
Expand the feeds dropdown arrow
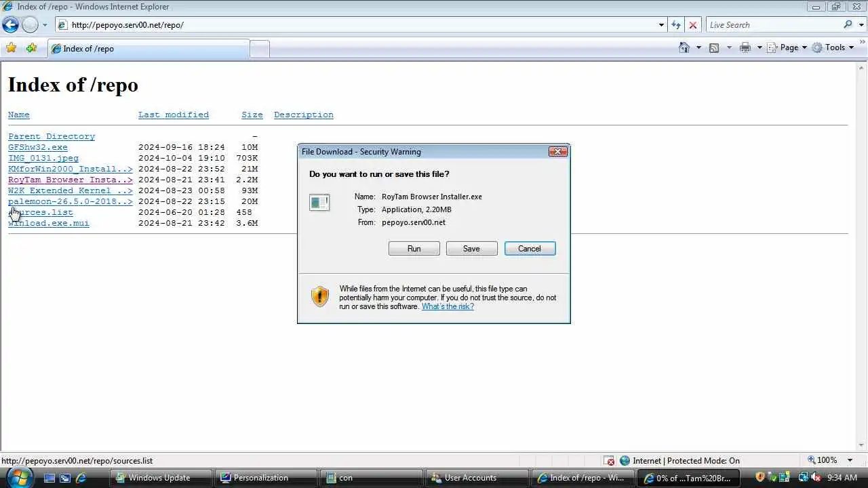pos(729,47)
